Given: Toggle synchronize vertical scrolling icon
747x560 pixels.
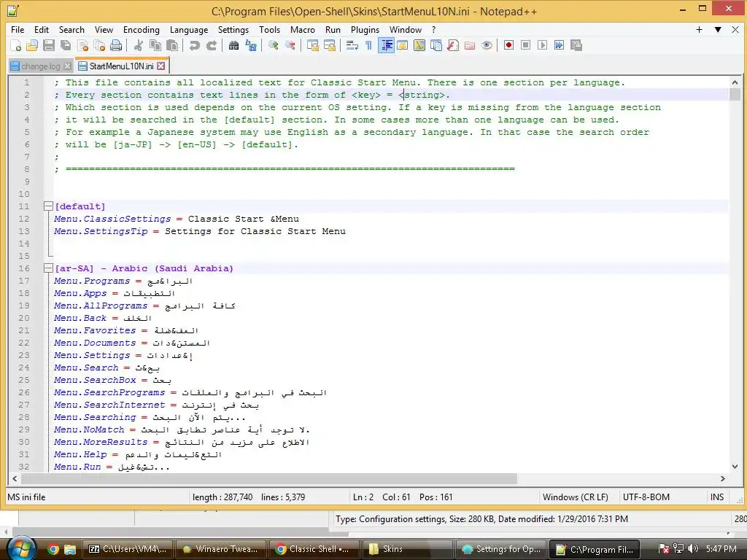Looking at the screenshot, I should pyautogui.click(x=313, y=45).
